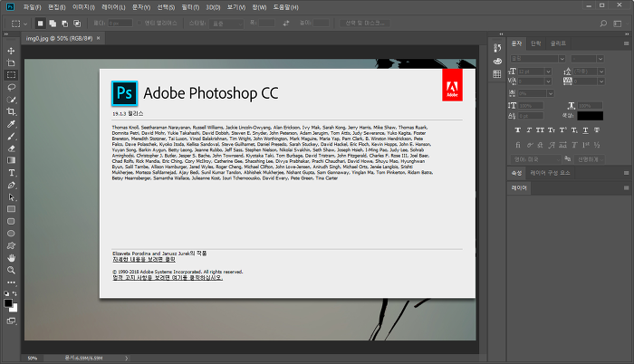Screen dimensions: 634x364
Task: Open the font style dropdown
Action: coord(600,59)
